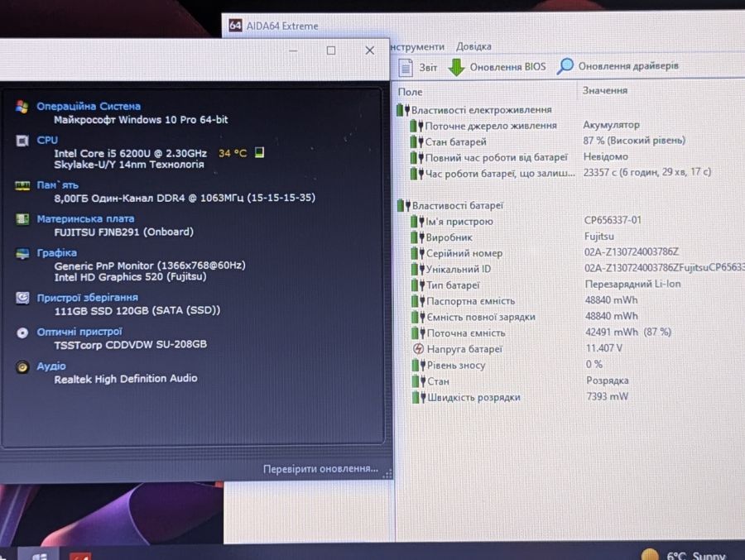The image size is (745, 560).
Task: Click the Напруга батареї voltage icon
Action: tap(418, 349)
